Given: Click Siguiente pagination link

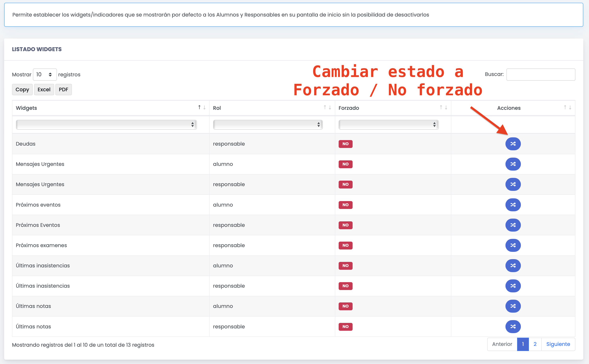Looking at the screenshot, I should click(x=558, y=344).
